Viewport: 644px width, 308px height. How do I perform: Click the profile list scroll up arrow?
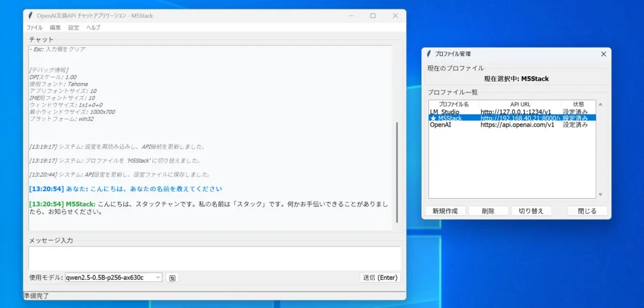tap(601, 105)
